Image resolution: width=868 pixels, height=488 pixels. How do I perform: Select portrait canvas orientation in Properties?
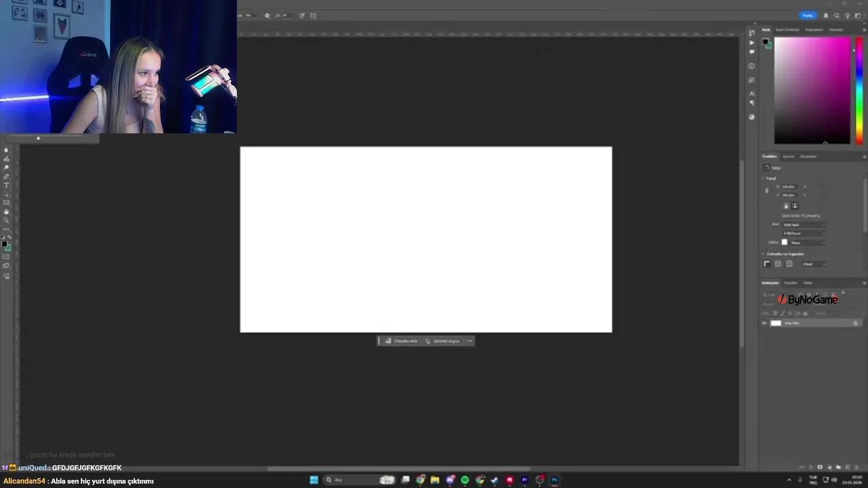(787, 205)
